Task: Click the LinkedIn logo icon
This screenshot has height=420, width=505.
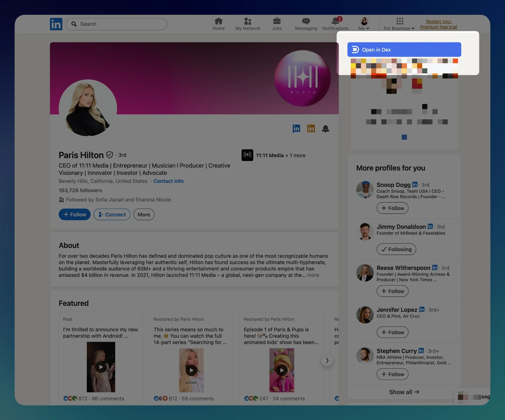Action: (56, 24)
